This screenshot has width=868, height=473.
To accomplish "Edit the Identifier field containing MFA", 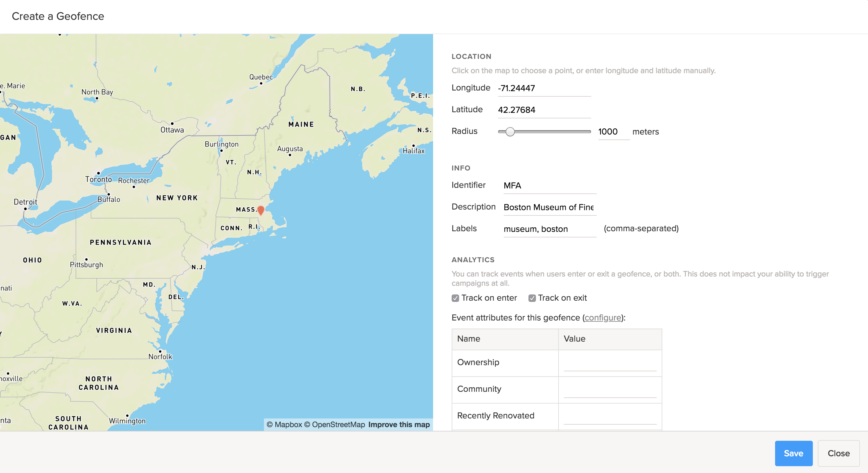I will click(549, 185).
